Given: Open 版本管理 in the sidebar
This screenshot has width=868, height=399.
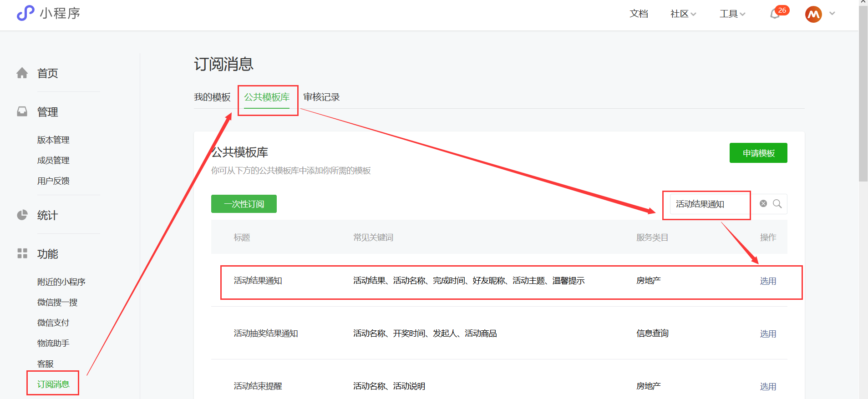Looking at the screenshot, I should (x=53, y=140).
